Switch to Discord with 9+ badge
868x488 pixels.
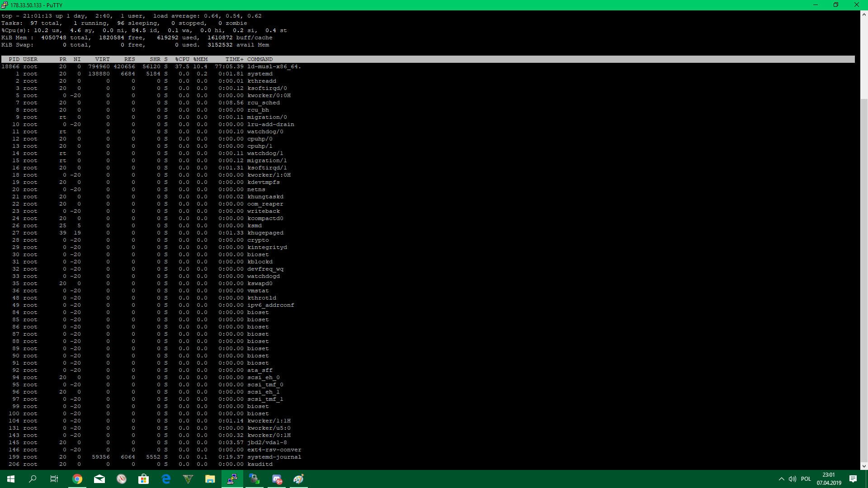tap(277, 479)
